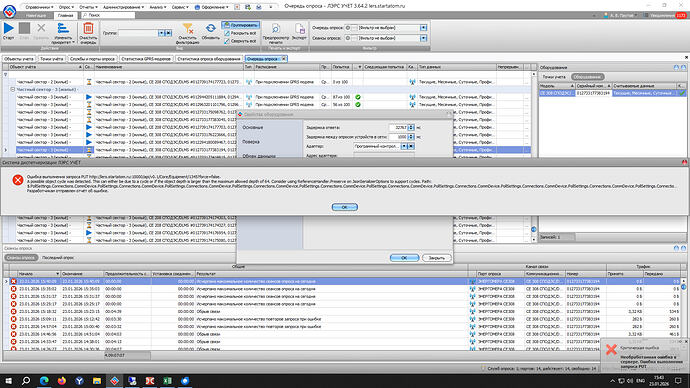Viewport: 690px width, 388px height.
Task: Show hidden tray icons chevron
Action: [x=612, y=381]
